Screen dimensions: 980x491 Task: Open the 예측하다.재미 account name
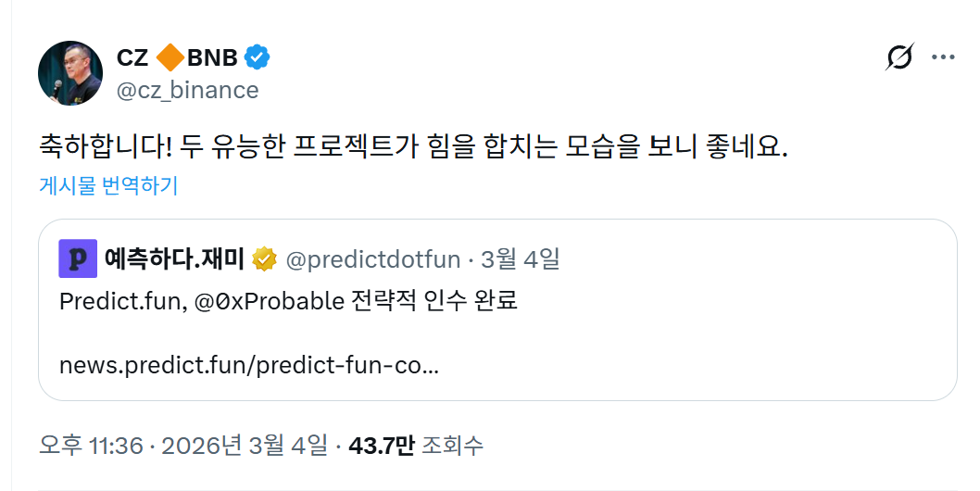click(174, 258)
